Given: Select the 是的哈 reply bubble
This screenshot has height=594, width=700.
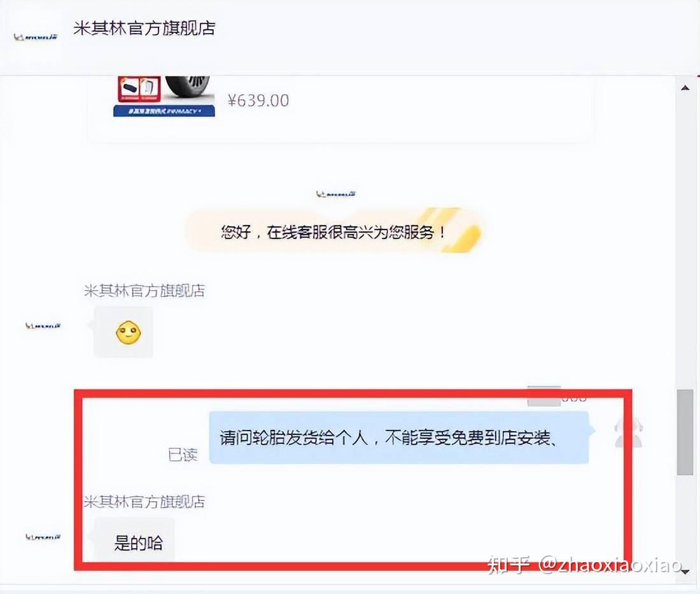Looking at the screenshot, I should 134,541.
